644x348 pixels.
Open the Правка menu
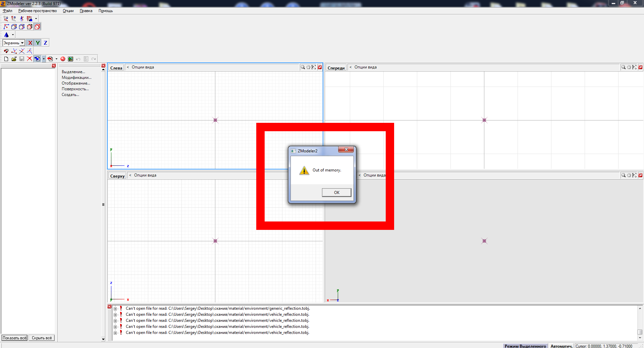(x=86, y=11)
